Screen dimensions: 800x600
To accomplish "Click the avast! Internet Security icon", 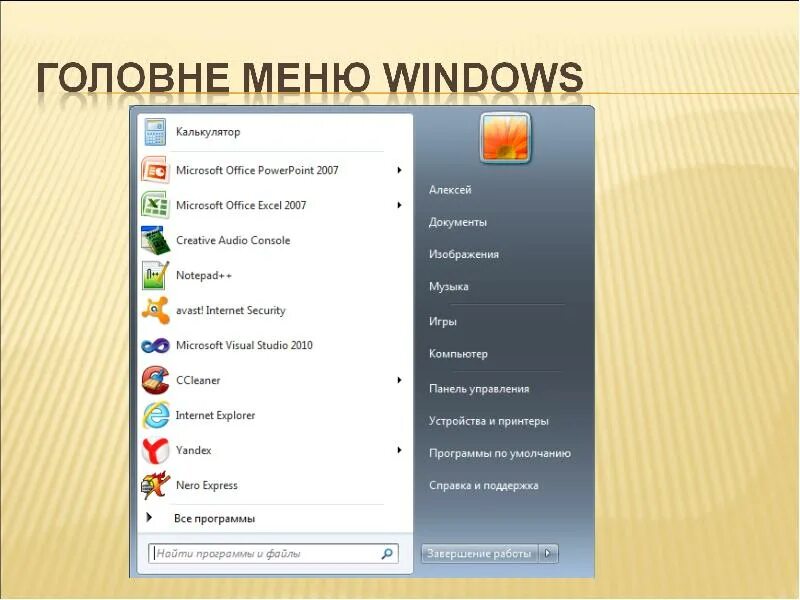I will point(155,310).
